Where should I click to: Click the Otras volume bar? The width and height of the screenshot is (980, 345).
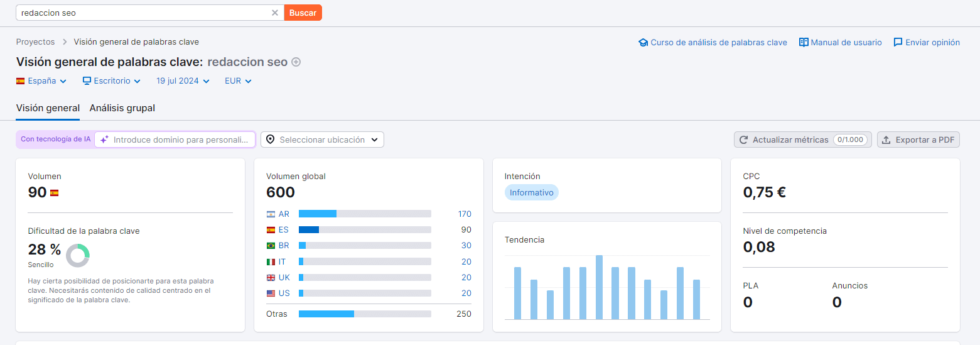click(365, 314)
